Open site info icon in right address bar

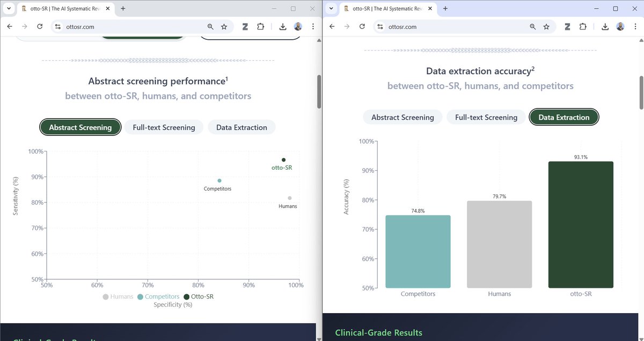pos(379,27)
